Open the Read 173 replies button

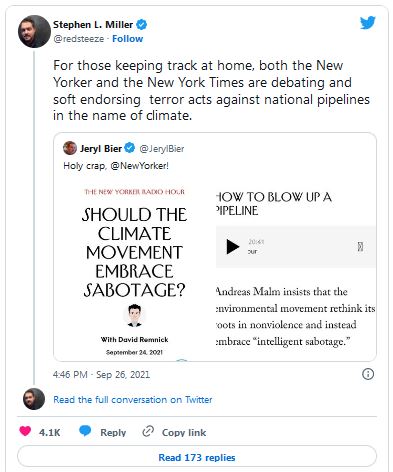click(197, 457)
